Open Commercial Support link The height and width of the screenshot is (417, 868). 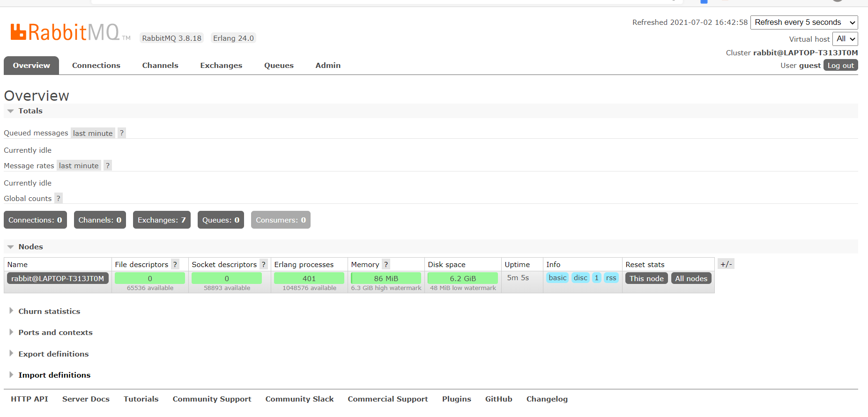388,399
